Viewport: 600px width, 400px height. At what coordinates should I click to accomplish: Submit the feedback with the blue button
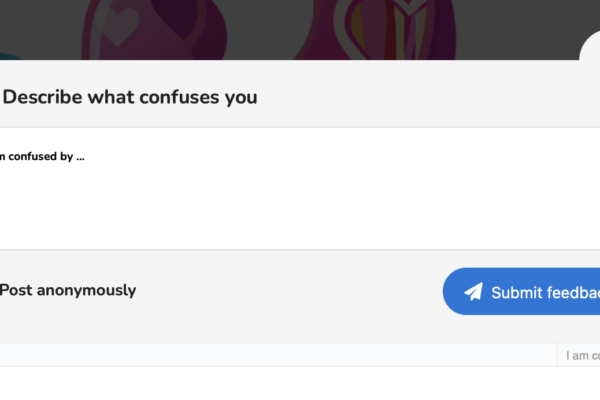pos(521,291)
